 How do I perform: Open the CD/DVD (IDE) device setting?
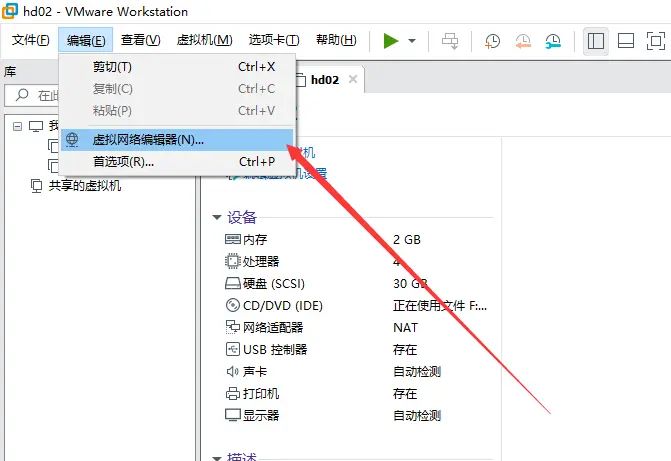[x=283, y=306]
